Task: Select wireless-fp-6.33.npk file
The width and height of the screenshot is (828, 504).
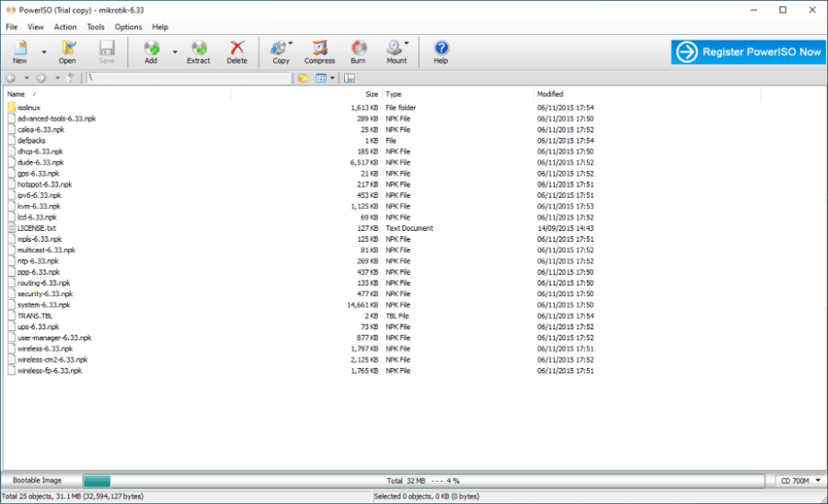Action: (x=50, y=371)
